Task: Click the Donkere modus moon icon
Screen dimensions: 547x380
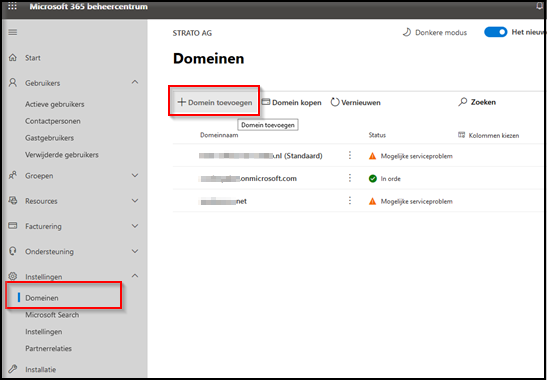Action: tap(406, 32)
